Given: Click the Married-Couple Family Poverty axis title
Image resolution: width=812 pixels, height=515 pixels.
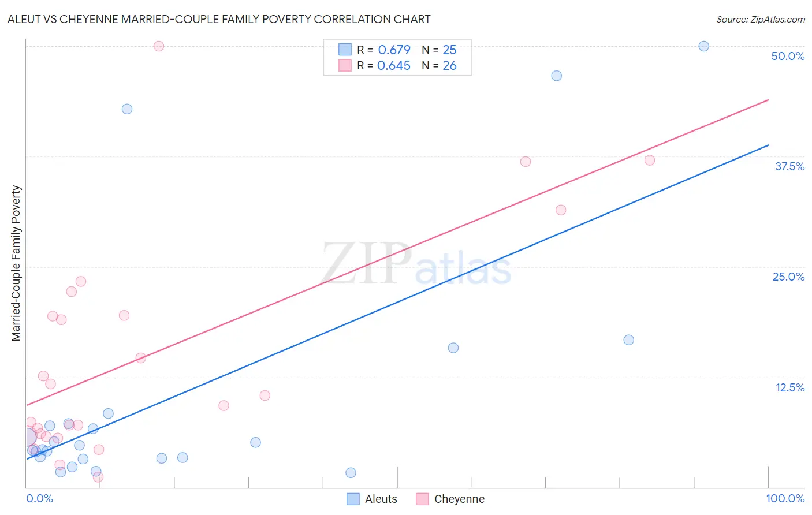Looking at the screenshot, I should pyautogui.click(x=16, y=263).
